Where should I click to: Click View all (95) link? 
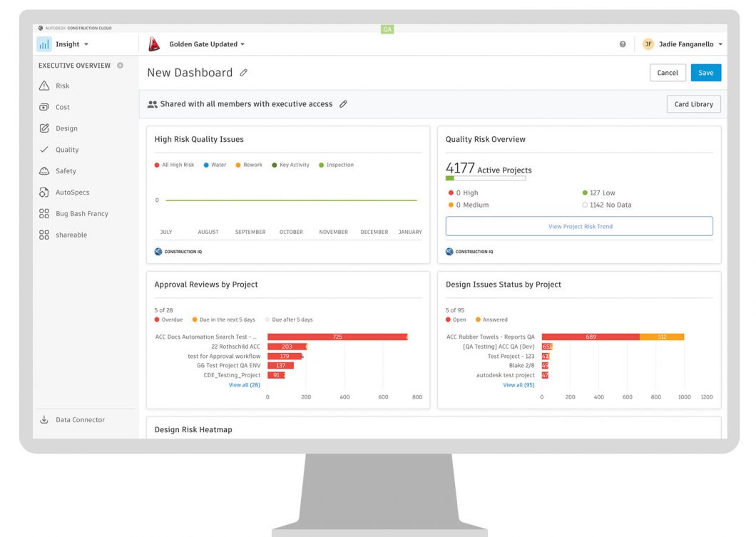click(519, 384)
